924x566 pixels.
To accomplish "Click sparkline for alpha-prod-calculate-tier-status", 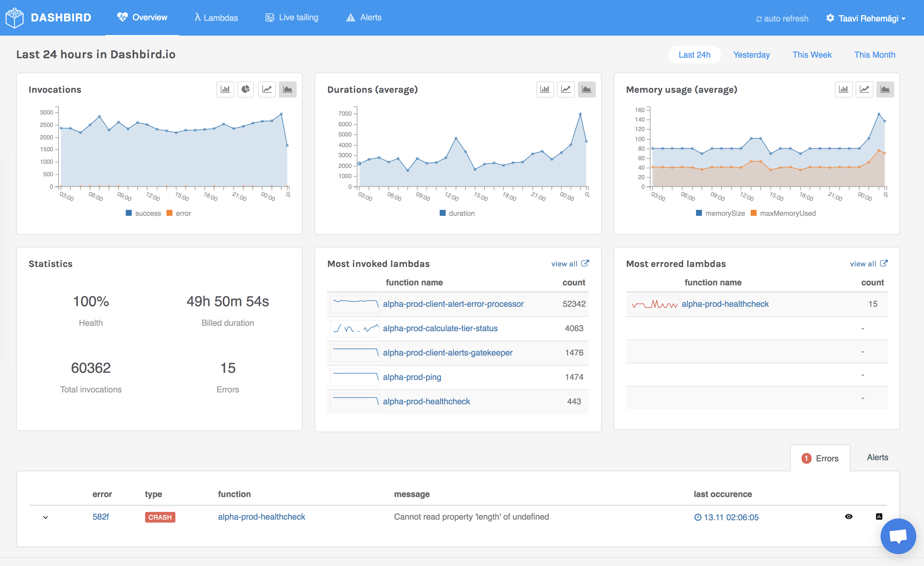I will point(355,328).
